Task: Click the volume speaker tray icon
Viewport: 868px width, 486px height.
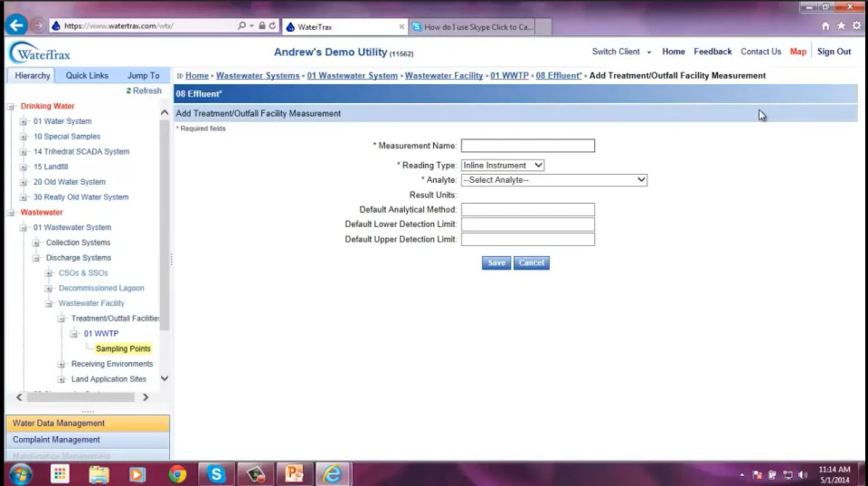Action: coord(803,475)
